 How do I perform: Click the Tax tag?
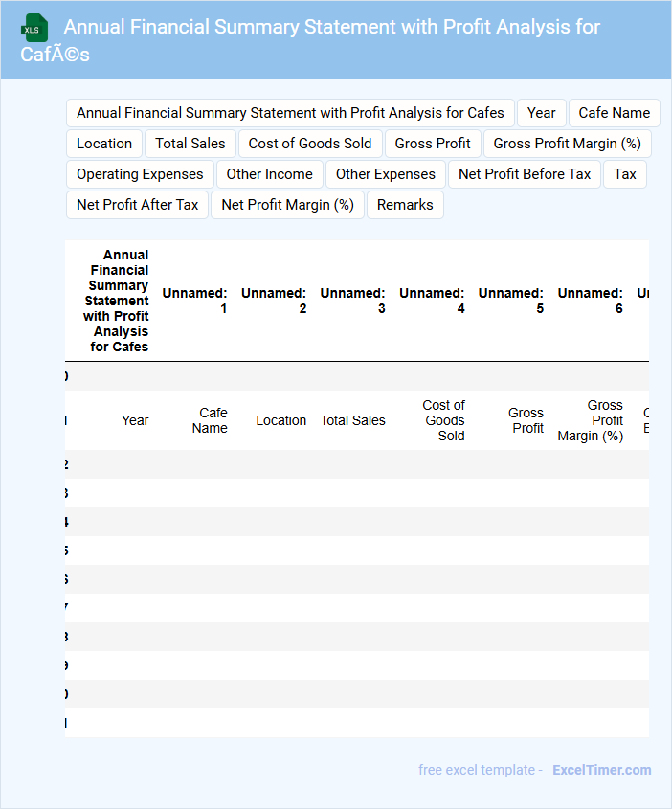pos(625,174)
